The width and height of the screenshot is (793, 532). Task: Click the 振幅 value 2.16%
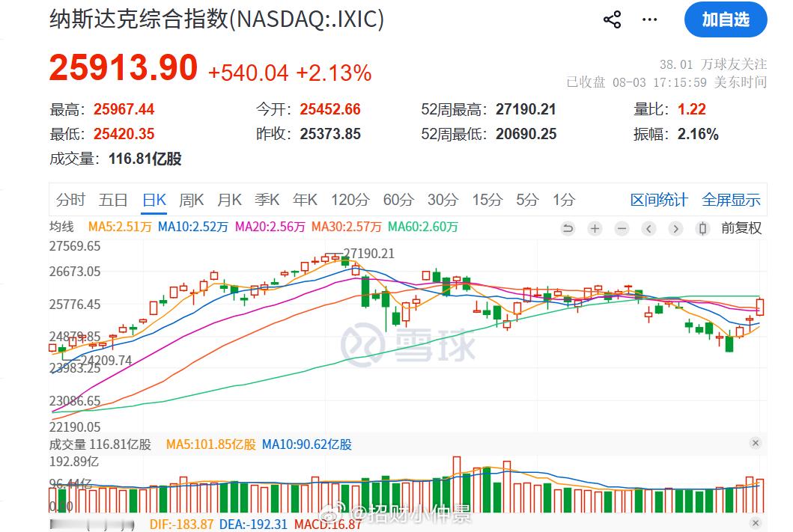pos(698,134)
